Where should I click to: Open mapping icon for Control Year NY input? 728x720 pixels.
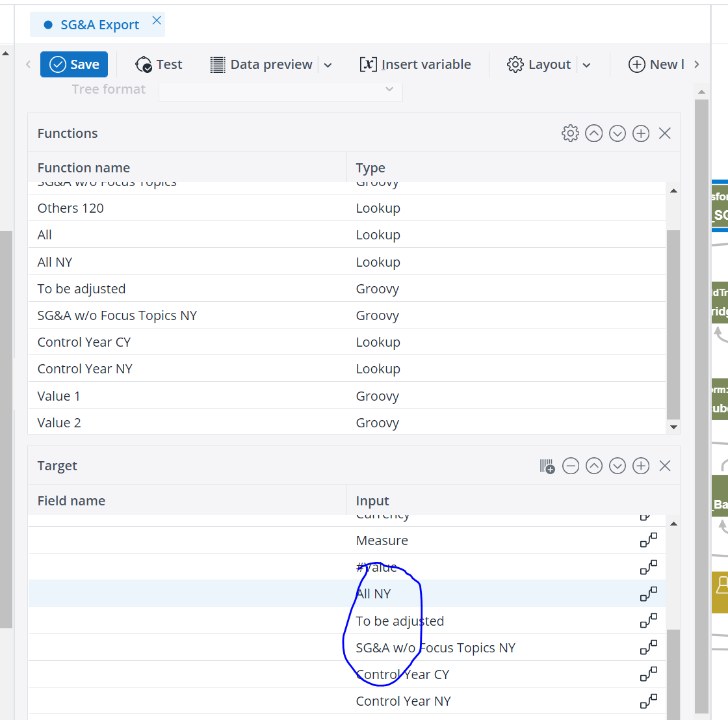(x=648, y=701)
